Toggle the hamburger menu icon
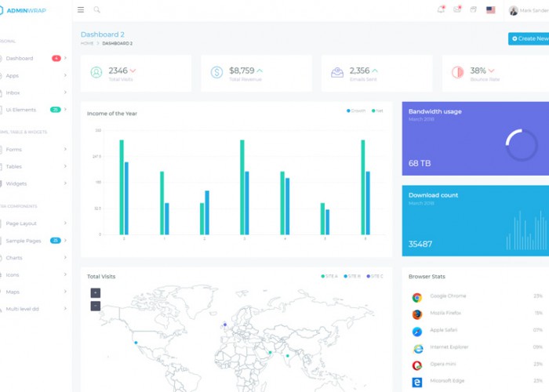549x392 pixels. point(81,9)
